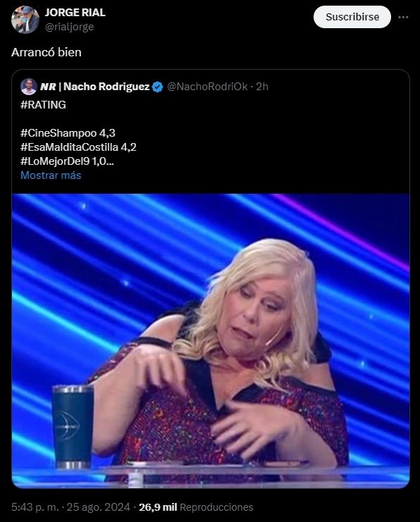This screenshot has height=522, width=420.
Task: Click the 25 ago. 2024 date
Action: point(98,507)
